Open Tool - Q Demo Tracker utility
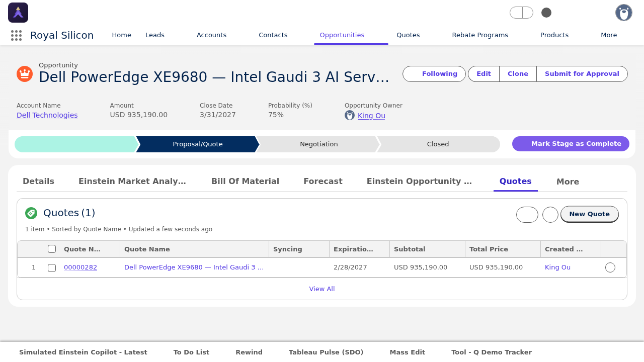 tap(492, 352)
